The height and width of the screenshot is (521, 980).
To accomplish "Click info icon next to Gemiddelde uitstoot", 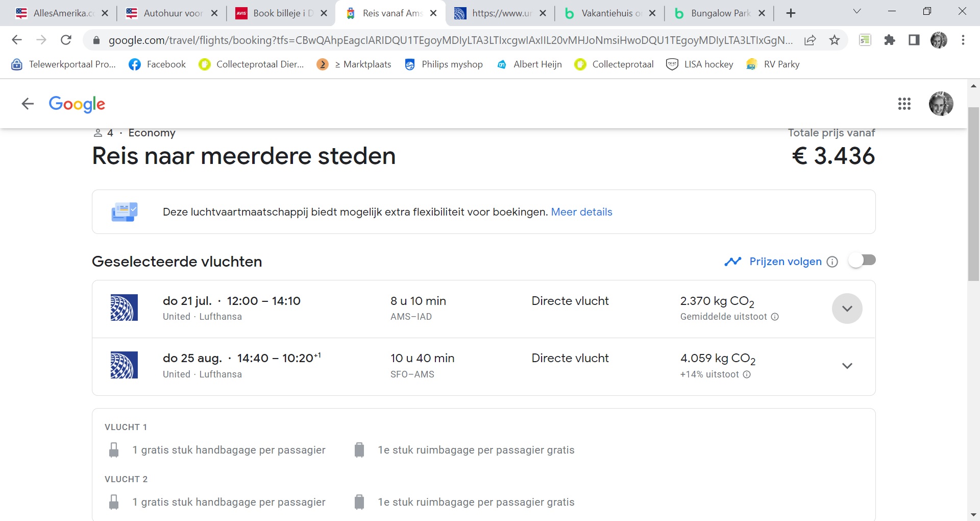I will pos(774,317).
